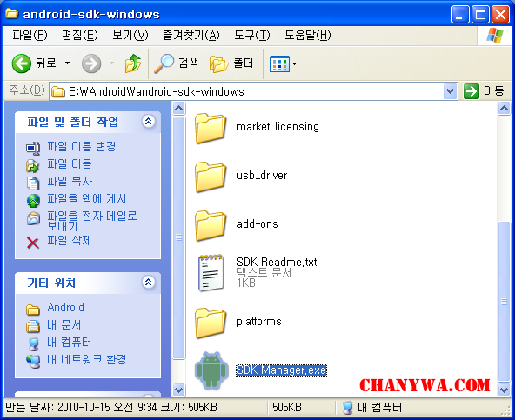515x420 pixels.
Task: Click sidebar scrollbar up arrow
Action: (179, 108)
